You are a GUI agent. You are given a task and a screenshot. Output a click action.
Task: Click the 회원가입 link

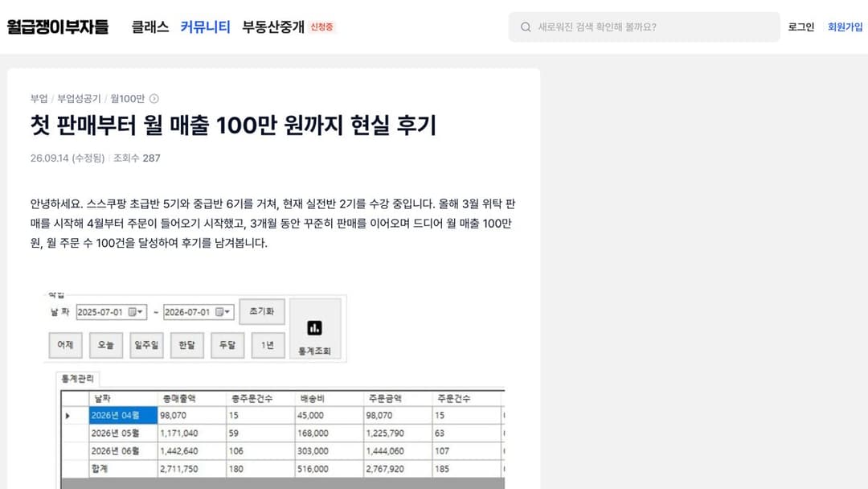pyautogui.click(x=845, y=27)
